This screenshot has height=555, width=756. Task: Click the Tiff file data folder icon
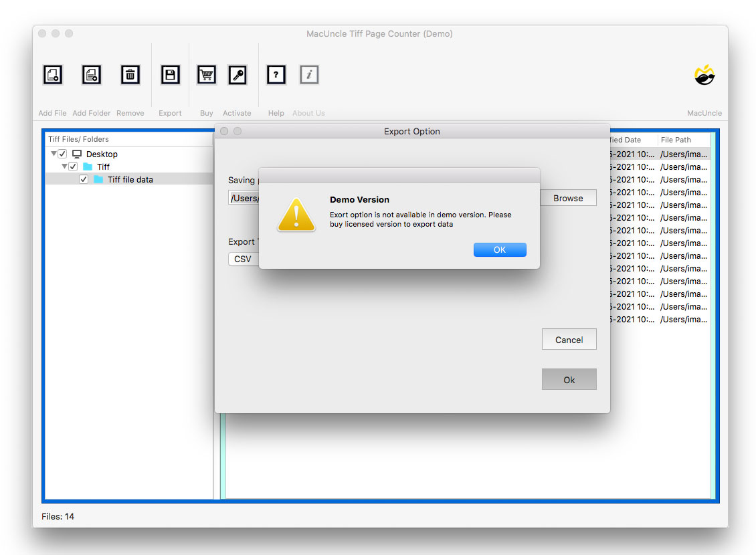pyautogui.click(x=98, y=179)
